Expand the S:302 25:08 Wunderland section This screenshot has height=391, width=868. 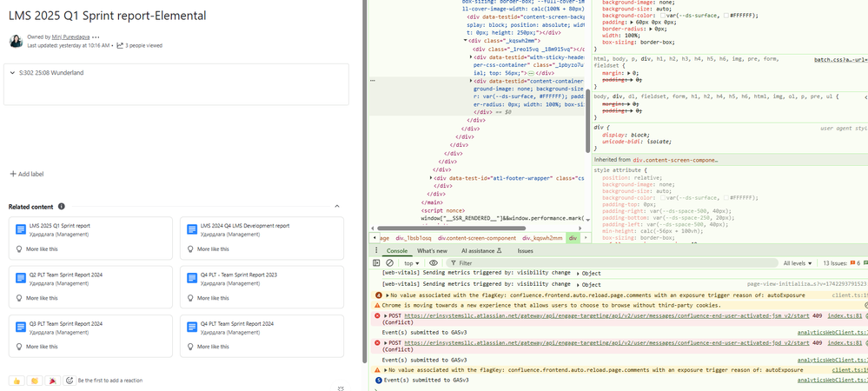pos(11,73)
